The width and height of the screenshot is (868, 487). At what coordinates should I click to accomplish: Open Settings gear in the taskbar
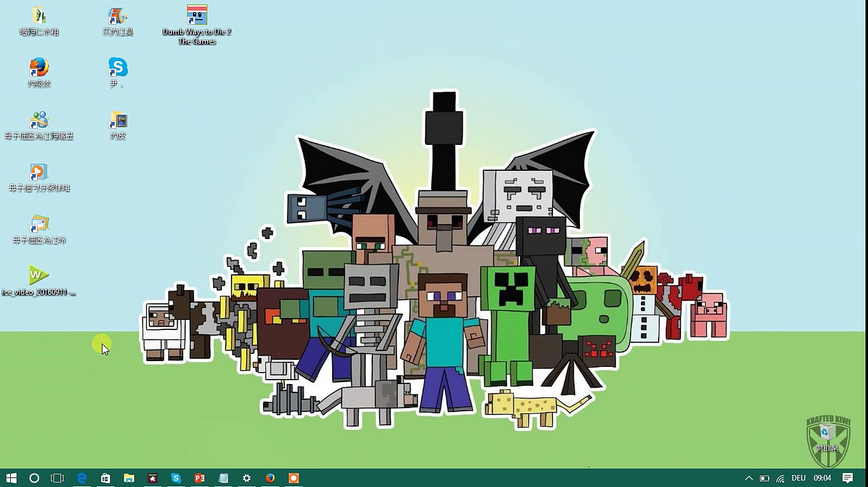246,478
